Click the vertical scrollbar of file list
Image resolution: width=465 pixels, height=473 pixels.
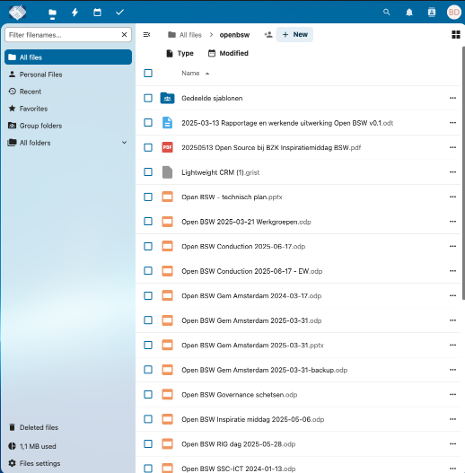tap(463, 173)
